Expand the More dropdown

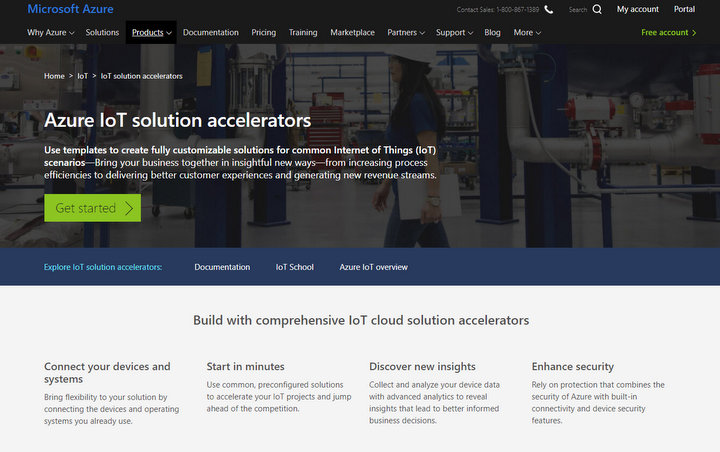pos(527,33)
